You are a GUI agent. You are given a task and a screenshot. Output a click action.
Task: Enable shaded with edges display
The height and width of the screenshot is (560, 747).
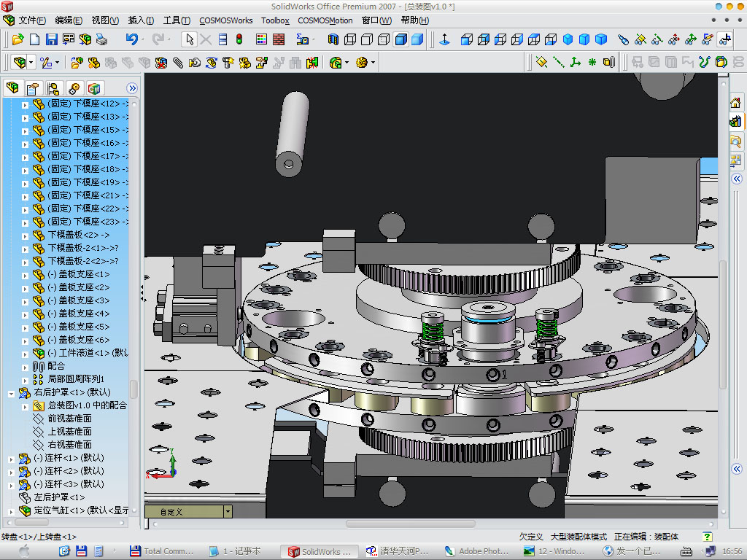400,39
